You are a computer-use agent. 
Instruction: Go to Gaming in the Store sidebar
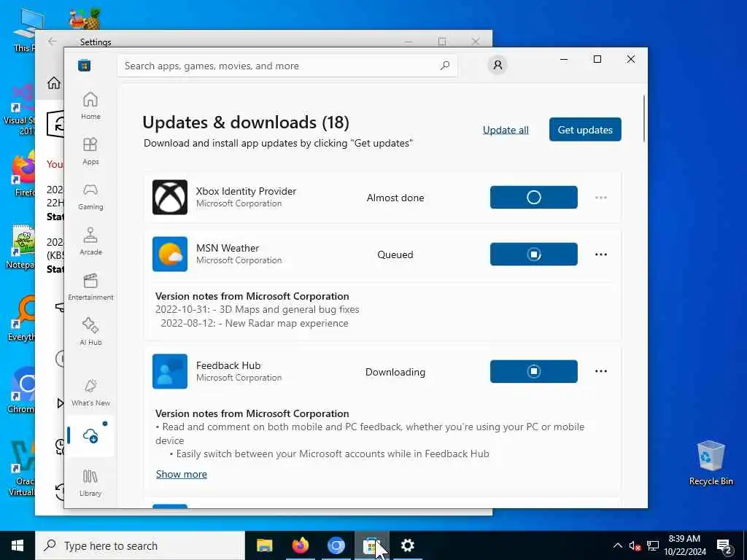click(x=90, y=196)
